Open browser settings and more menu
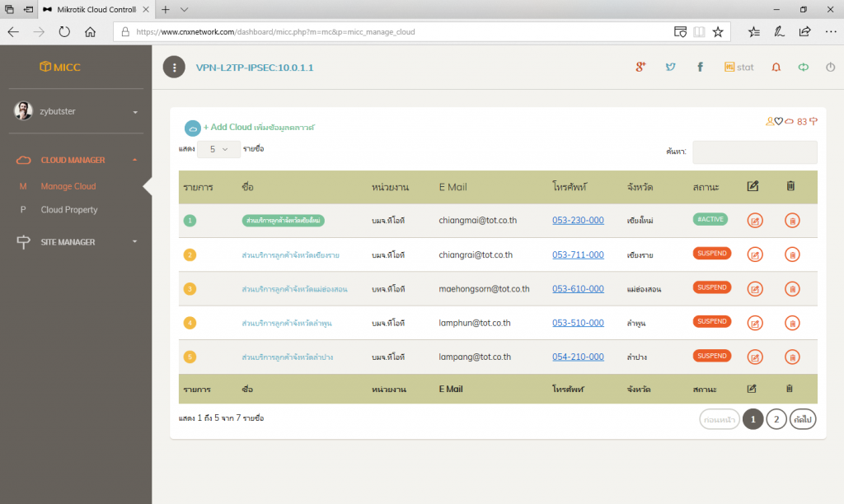 (x=831, y=32)
